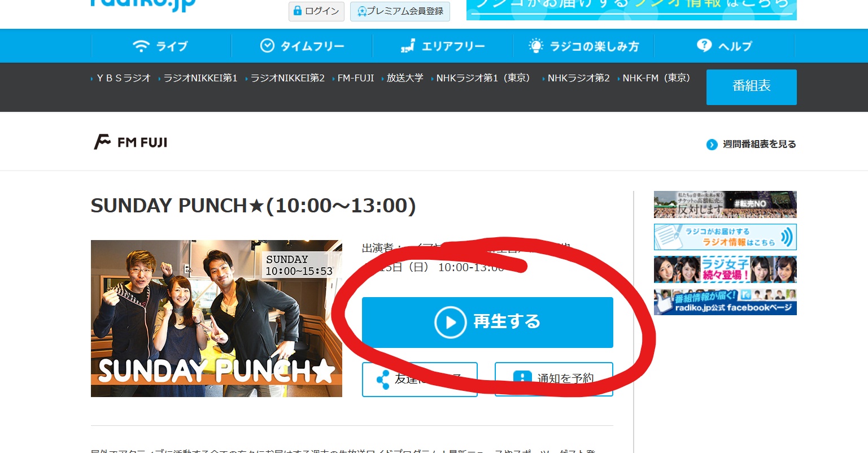Viewport: 868px width, 453px height.
Task: Open ラジコの楽しみ方 with lightbulb icon
Action: 583,46
